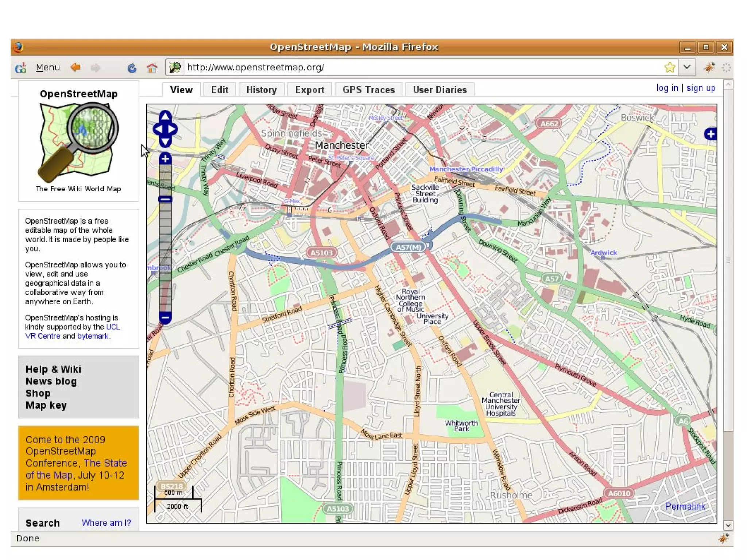Switch to the Edit tab

pos(220,90)
